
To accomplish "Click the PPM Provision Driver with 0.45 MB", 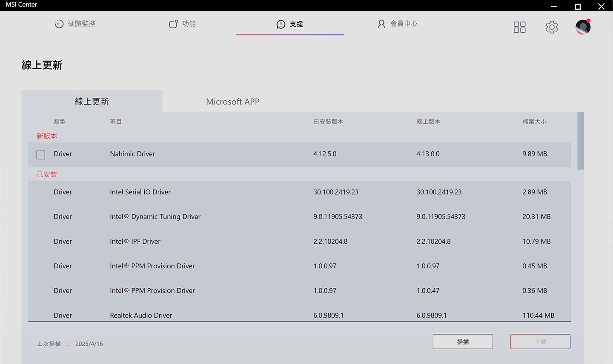I will (299, 266).
